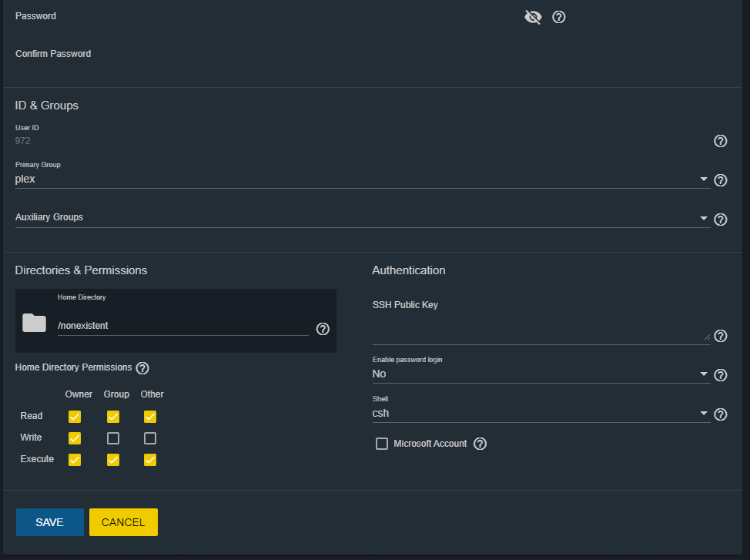Click the Home Directory folder icon
The width and height of the screenshot is (750, 560).
pos(34,323)
